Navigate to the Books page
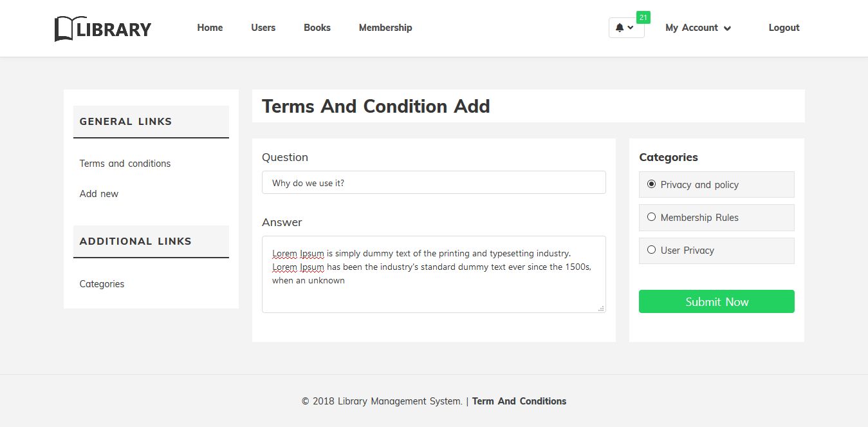 [317, 28]
